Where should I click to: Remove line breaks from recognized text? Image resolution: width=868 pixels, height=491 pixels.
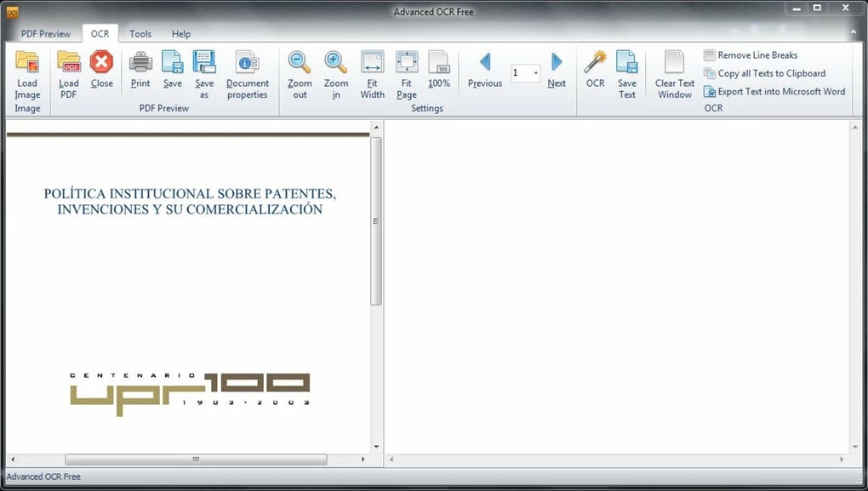751,54
